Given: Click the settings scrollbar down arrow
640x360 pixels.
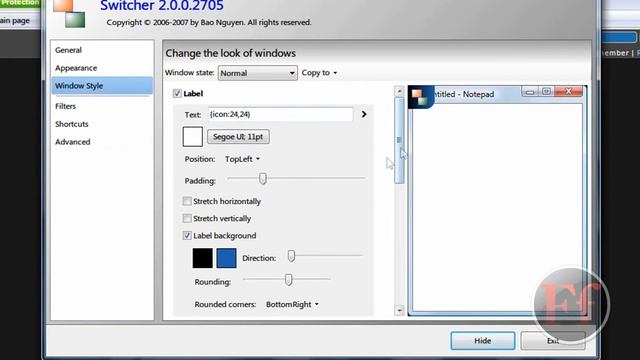Looking at the screenshot, I should (399, 310).
